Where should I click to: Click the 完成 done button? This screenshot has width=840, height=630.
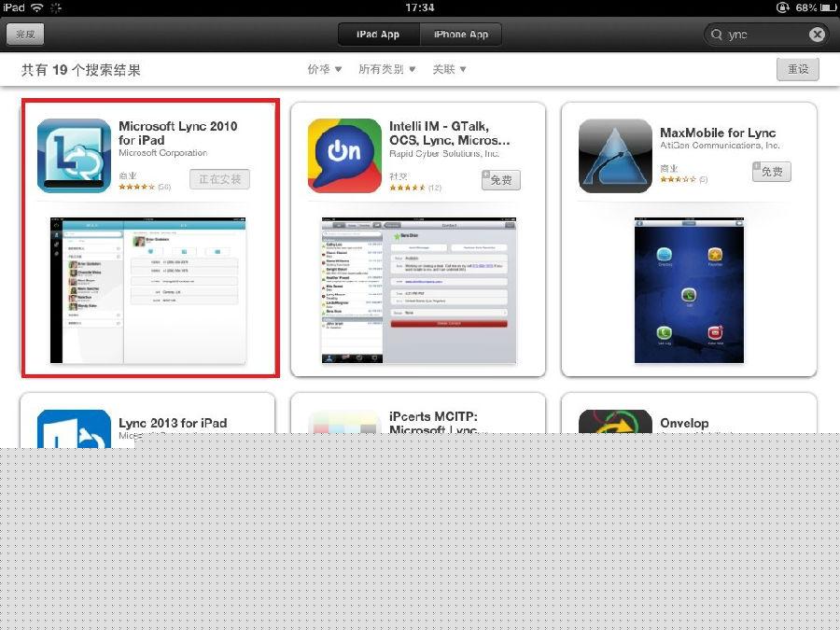click(25, 35)
